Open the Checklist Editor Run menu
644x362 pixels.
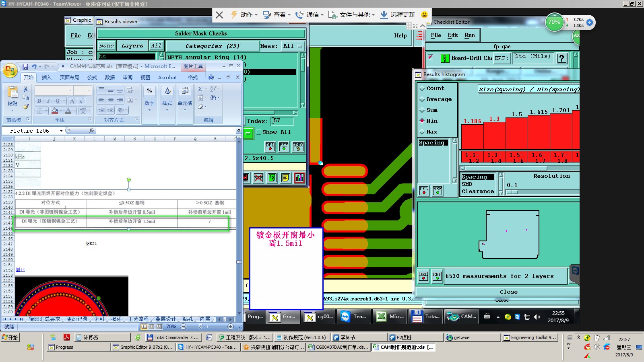pos(470,35)
